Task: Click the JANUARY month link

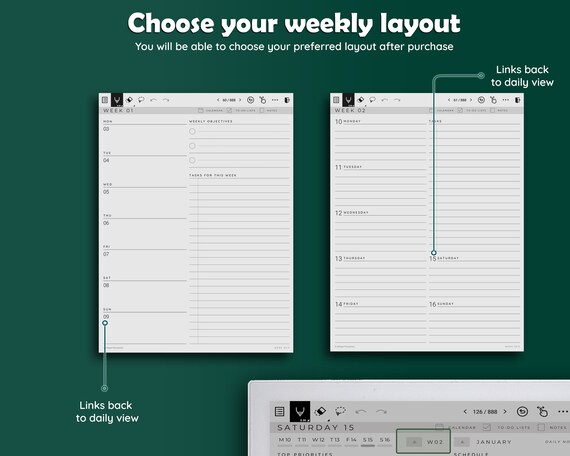Action: pyautogui.click(x=494, y=442)
